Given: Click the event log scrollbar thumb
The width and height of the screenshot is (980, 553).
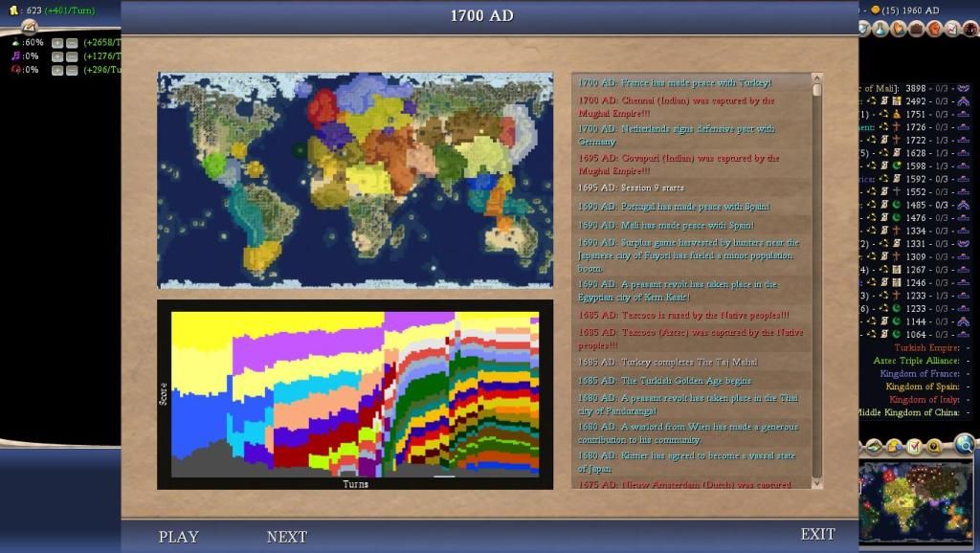Looking at the screenshot, I should [x=817, y=90].
